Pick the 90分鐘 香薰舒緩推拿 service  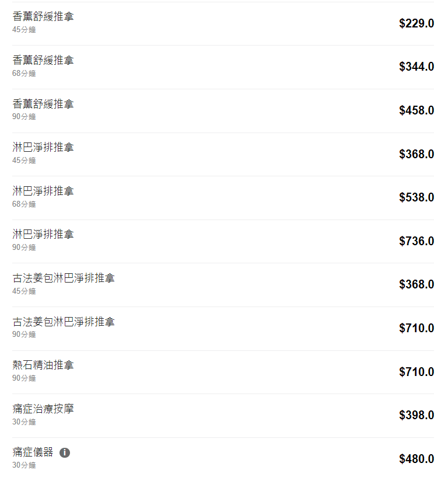click(x=43, y=105)
